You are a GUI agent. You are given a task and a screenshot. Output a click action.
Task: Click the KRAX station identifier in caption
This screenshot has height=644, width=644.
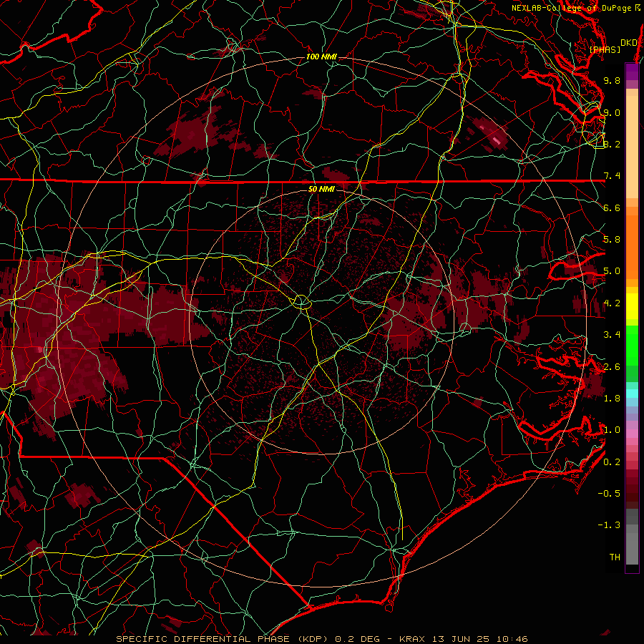(413, 639)
